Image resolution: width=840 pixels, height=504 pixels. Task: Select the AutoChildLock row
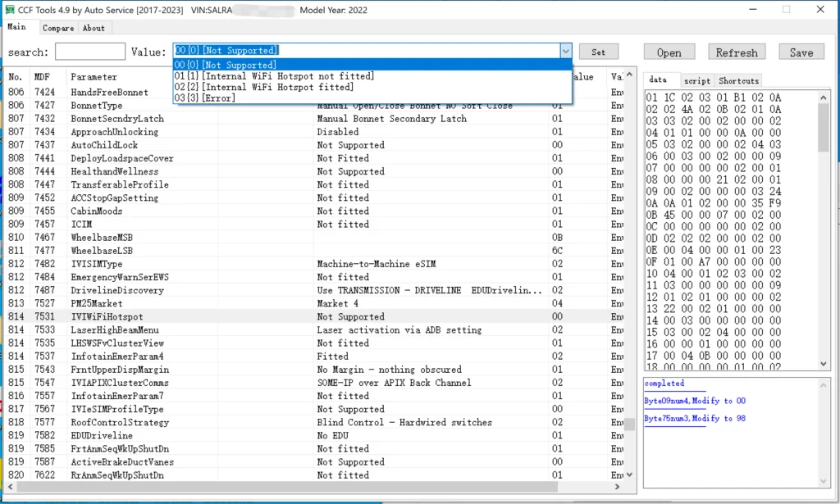[x=315, y=145]
